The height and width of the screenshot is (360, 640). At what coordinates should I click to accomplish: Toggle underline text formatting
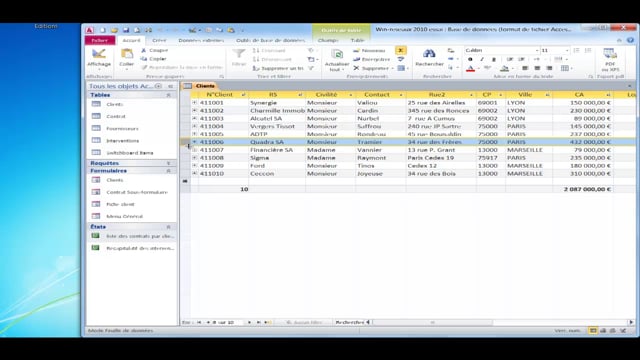point(494,60)
